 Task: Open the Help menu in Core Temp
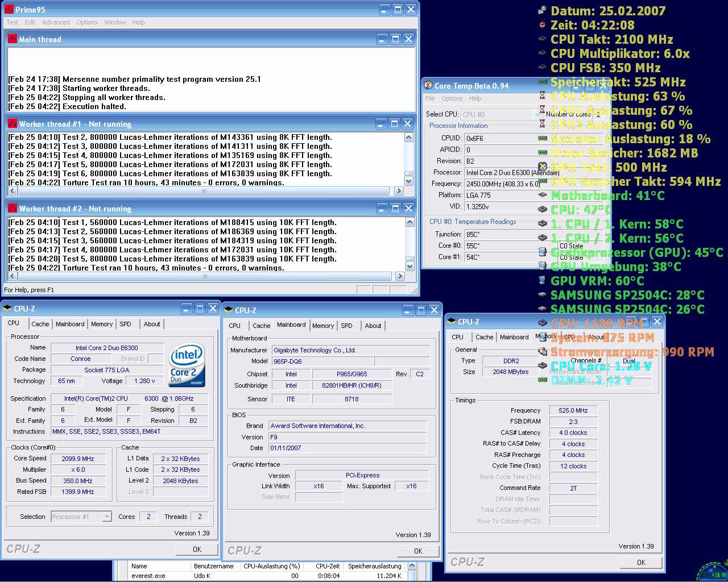[475, 98]
